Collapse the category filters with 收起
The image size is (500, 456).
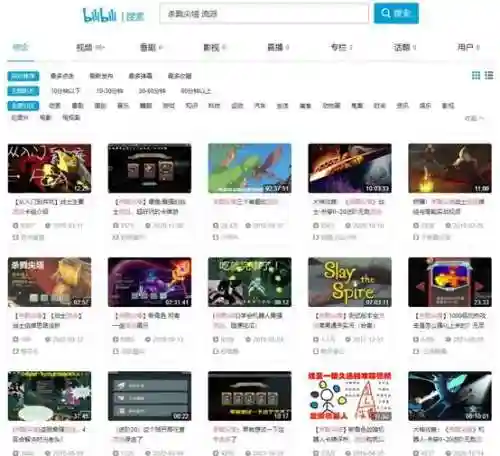click(474, 118)
